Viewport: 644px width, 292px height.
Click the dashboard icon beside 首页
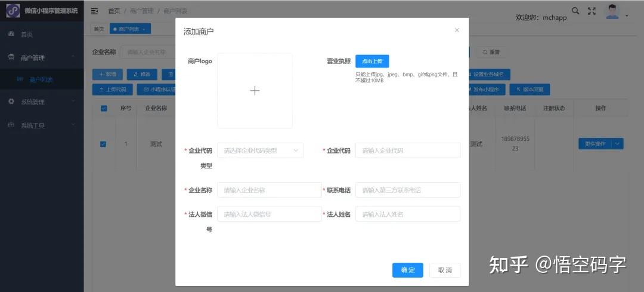click(x=11, y=33)
